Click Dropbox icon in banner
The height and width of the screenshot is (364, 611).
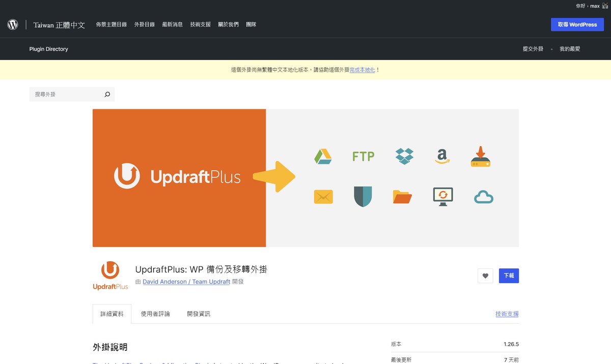click(x=404, y=156)
